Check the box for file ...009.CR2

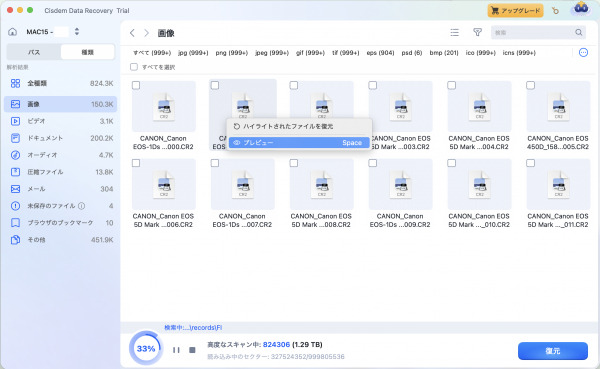pos(373,163)
